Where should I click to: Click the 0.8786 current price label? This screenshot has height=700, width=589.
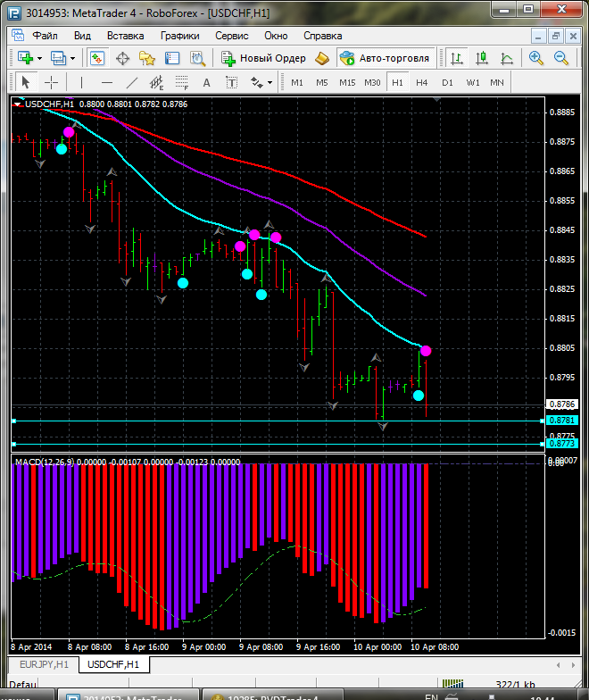(x=562, y=404)
